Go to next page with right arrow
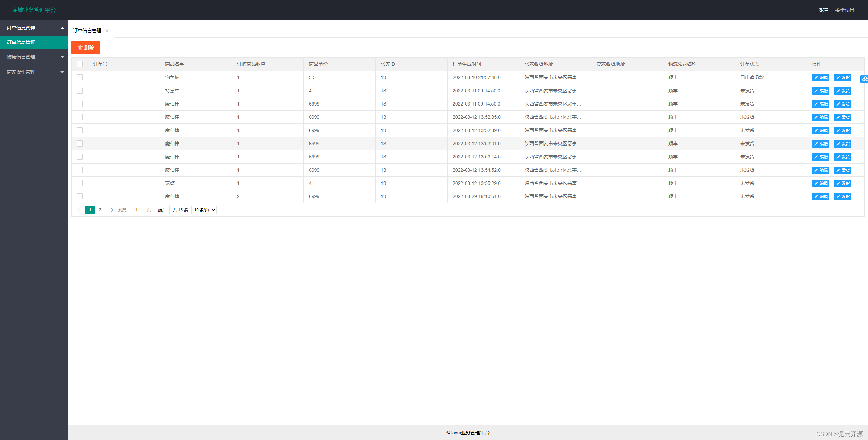The image size is (868, 440). click(x=112, y=210)
